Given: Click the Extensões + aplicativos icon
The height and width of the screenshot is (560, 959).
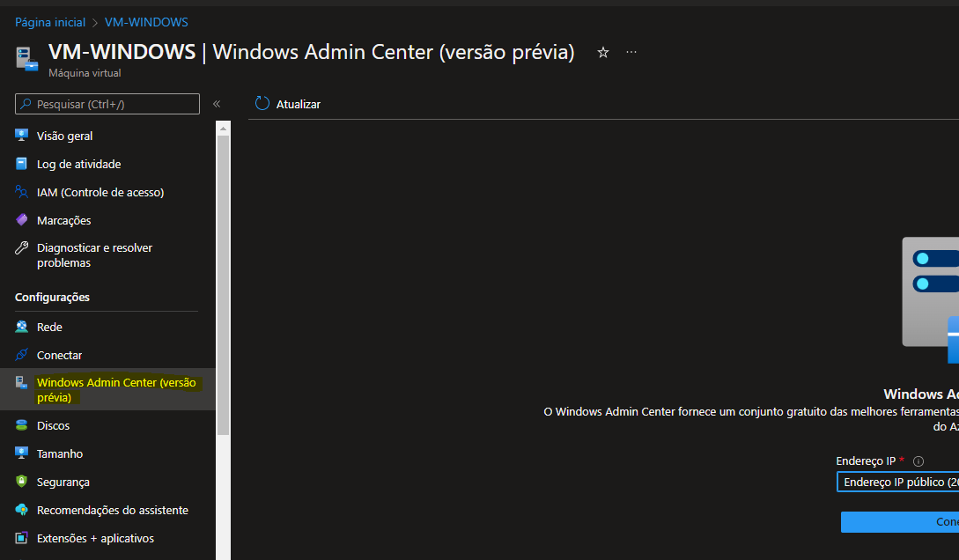Looking at the screenshot, I should (x=21, y=537).
